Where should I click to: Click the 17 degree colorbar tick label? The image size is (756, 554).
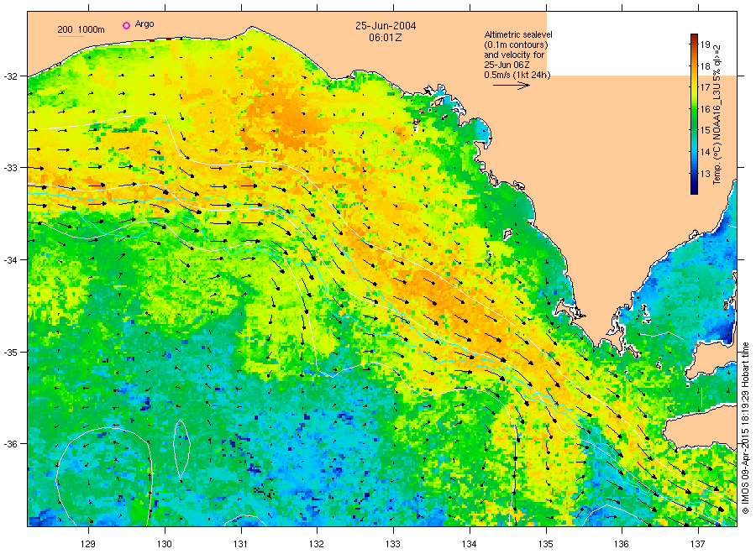coord(706,87)
